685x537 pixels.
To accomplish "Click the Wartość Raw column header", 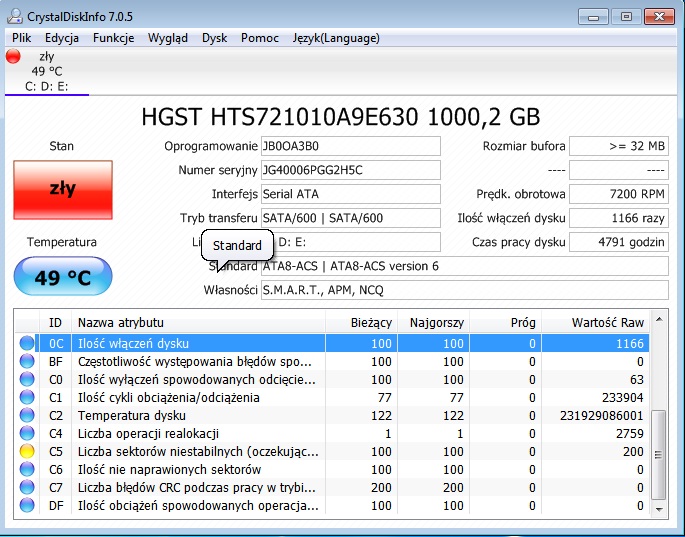I will 595,322.
